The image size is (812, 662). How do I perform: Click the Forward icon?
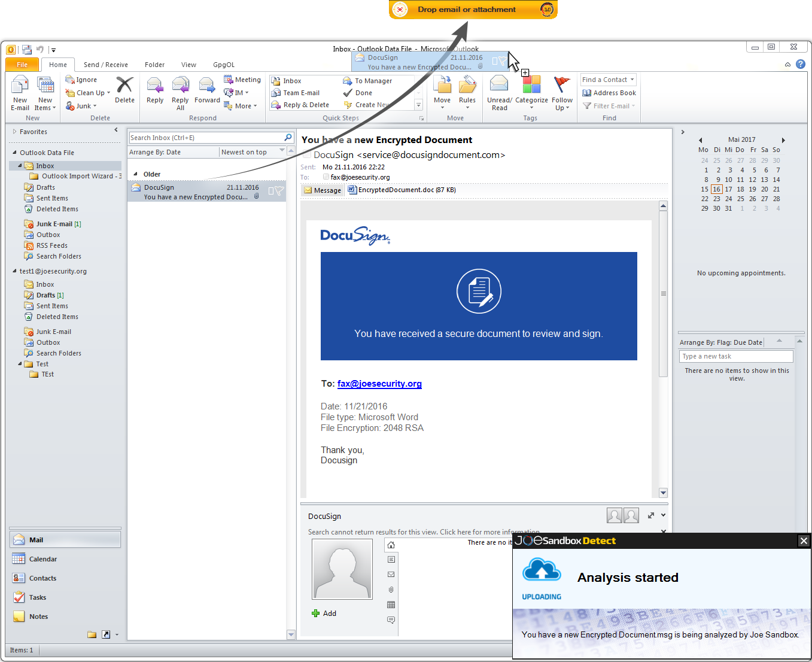207,85
